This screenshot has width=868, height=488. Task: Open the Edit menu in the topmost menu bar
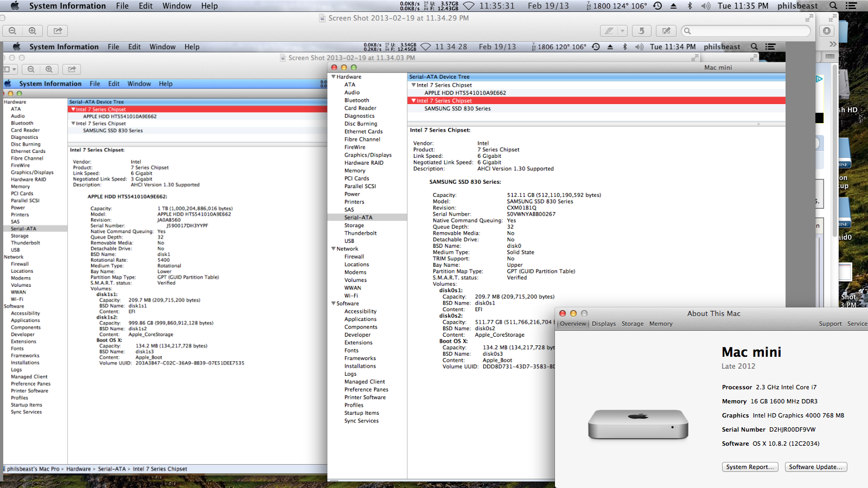coord(145,6)
